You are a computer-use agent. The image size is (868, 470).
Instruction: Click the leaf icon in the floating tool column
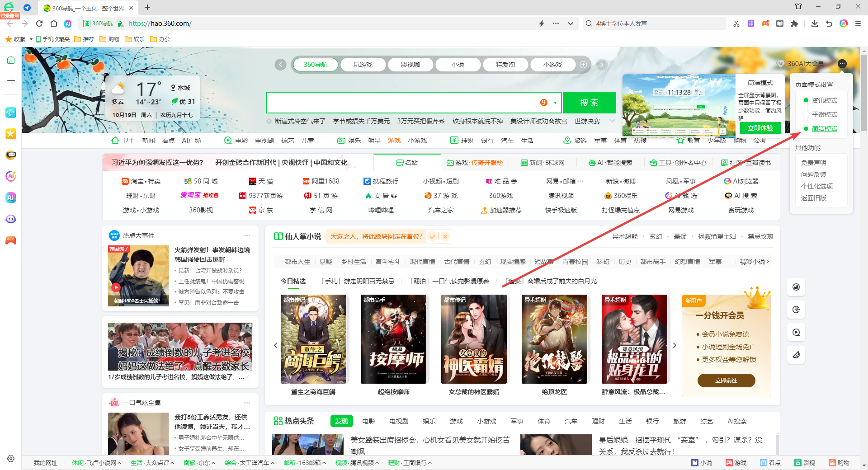pyautogui.click(x=796, y=355)
